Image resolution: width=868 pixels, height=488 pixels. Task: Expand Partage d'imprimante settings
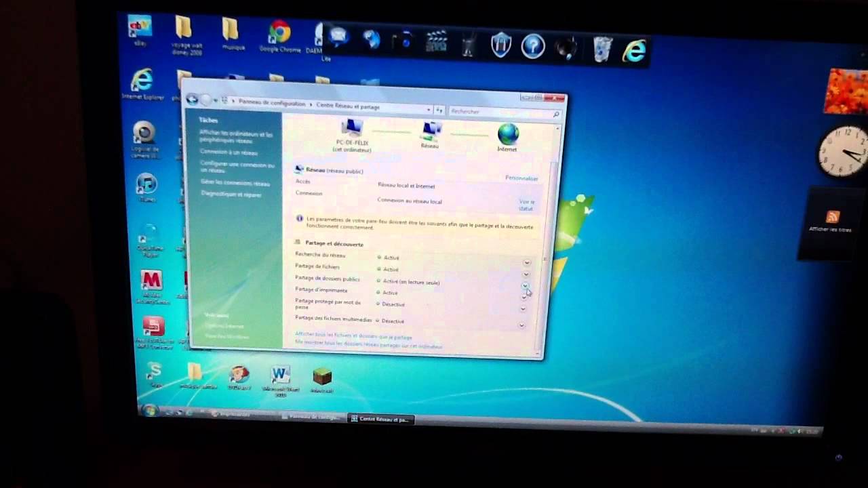[x=524, y=297]
